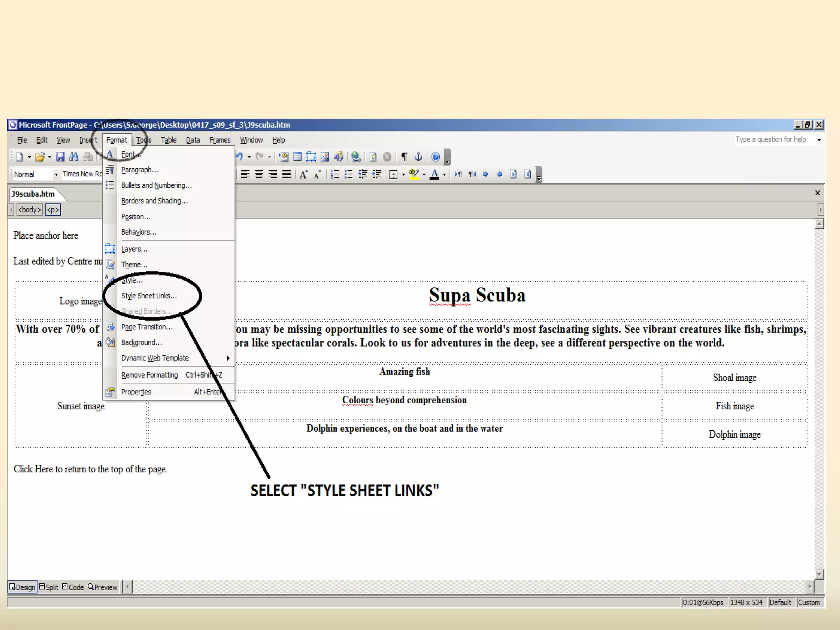Click the yellow highlight color button
The image size is (840, 630).
point(414,174)
